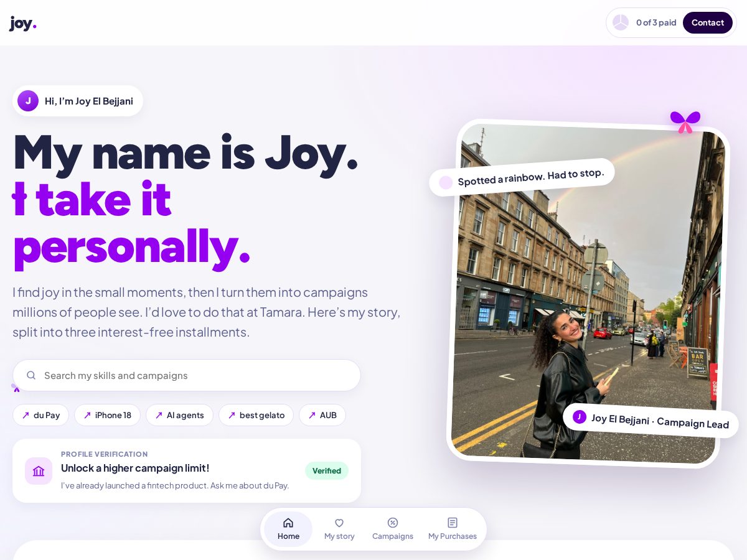Select the du Pay suggestion chip
The image size is (747, 560).
click(x=40, y=415)
